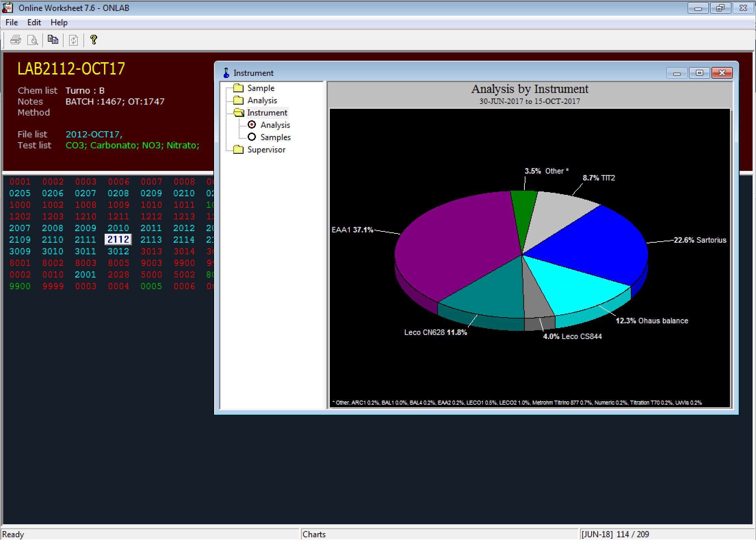Screen dimensions: 756x540
Task: Expand the Sample folder in tree
Action: [x=238, y=88]
